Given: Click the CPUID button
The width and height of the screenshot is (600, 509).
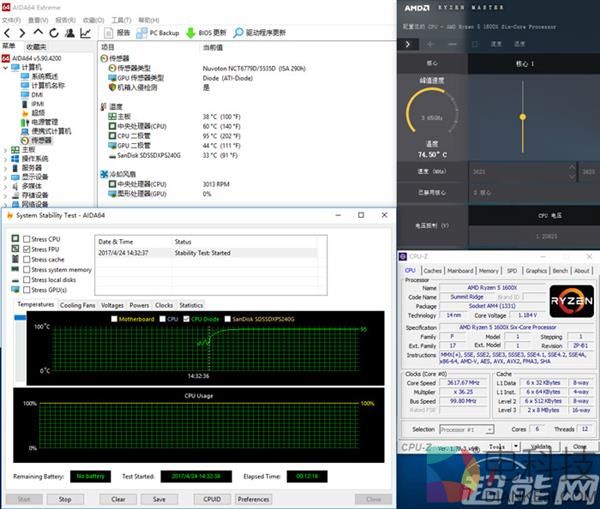Looking at the screenshot, I should point(212,499).
